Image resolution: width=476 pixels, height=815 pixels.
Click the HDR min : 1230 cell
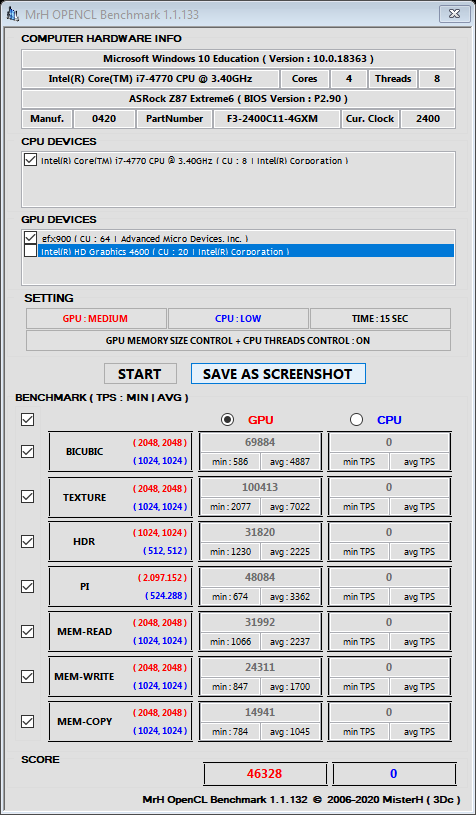pos(230,551)
